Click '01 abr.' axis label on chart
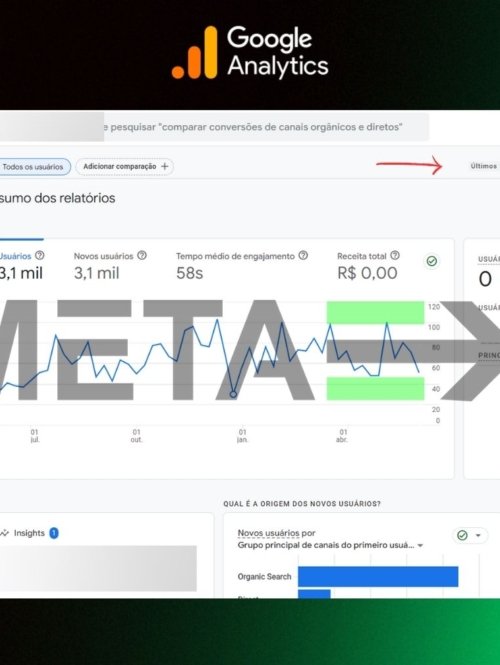This screenshot has height=665, width=500. click(x=343, y=436)
